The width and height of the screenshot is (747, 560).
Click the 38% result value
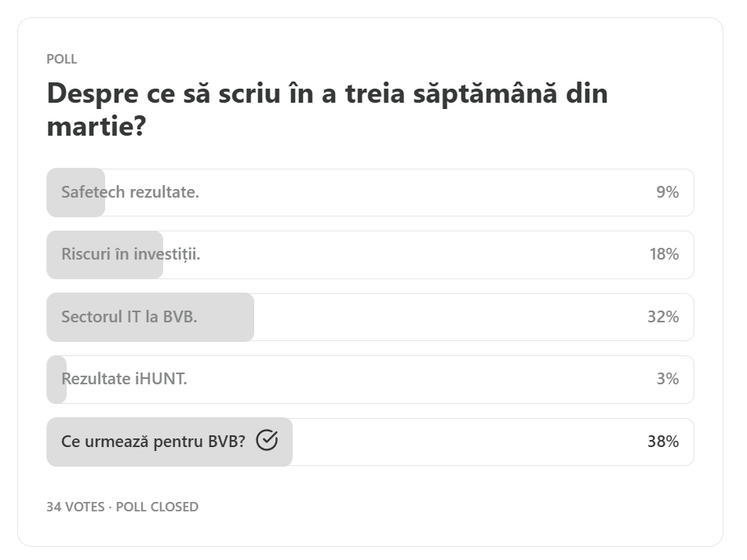tap(663, 442)
